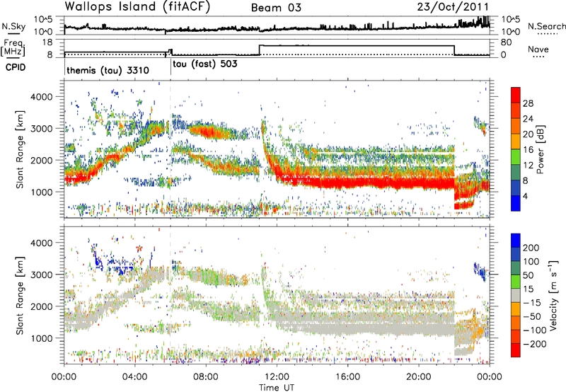Click the dashed vertical CPID change marker
This screenshot has height=392, width=566.
[171, 149]
